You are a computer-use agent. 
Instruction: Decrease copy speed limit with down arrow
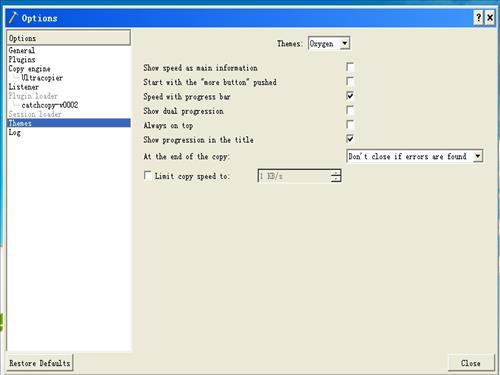click(336, 179)
